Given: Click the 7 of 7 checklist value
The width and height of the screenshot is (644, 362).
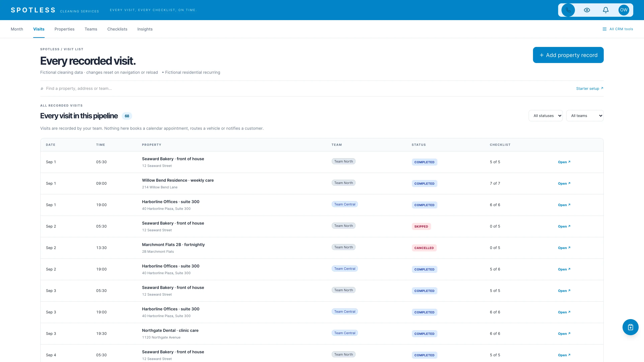Looking at the screenshot, I should coord(495,183).
